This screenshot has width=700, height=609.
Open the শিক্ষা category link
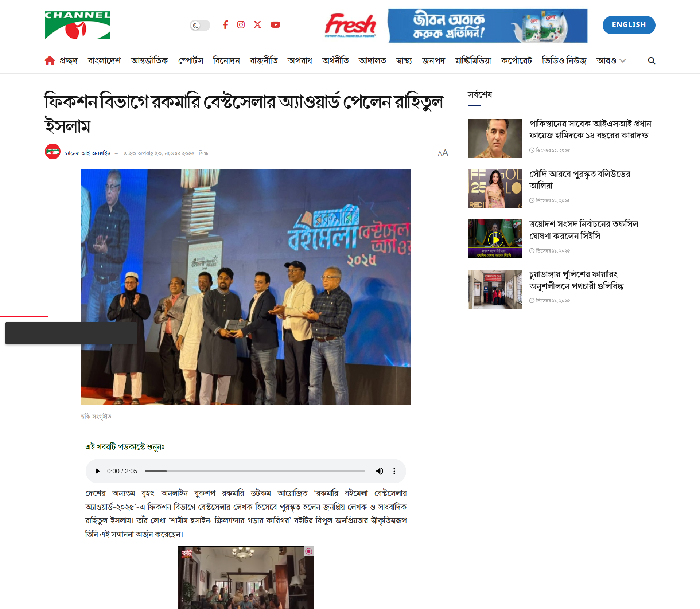[204, 153]
